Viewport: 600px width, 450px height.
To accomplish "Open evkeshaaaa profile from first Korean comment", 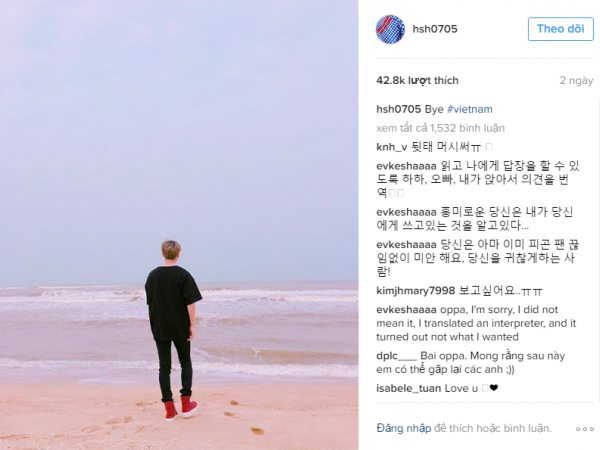I will 406,166.
